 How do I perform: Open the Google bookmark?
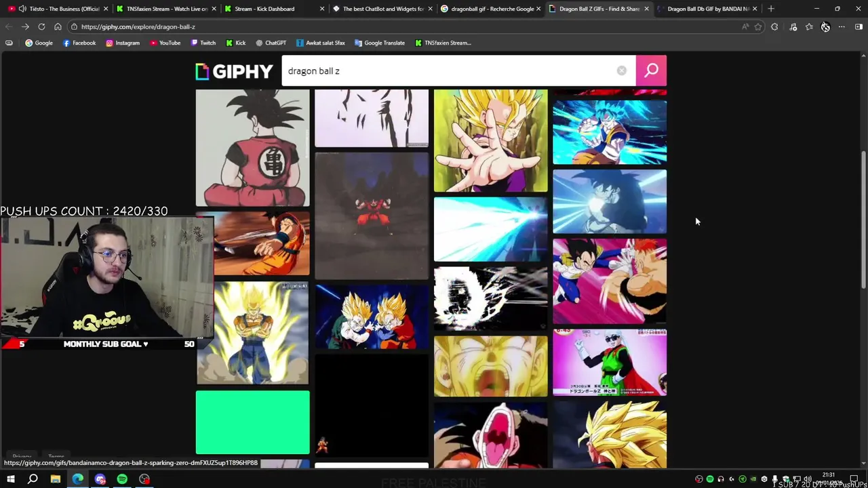tap(39, 43)
